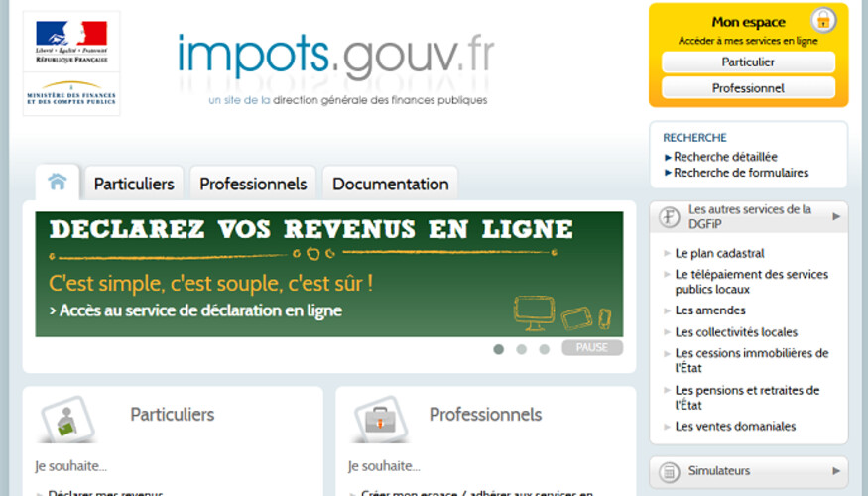Click the Ministère des Finances logo
868x496 pixels.
coord(70,93)
